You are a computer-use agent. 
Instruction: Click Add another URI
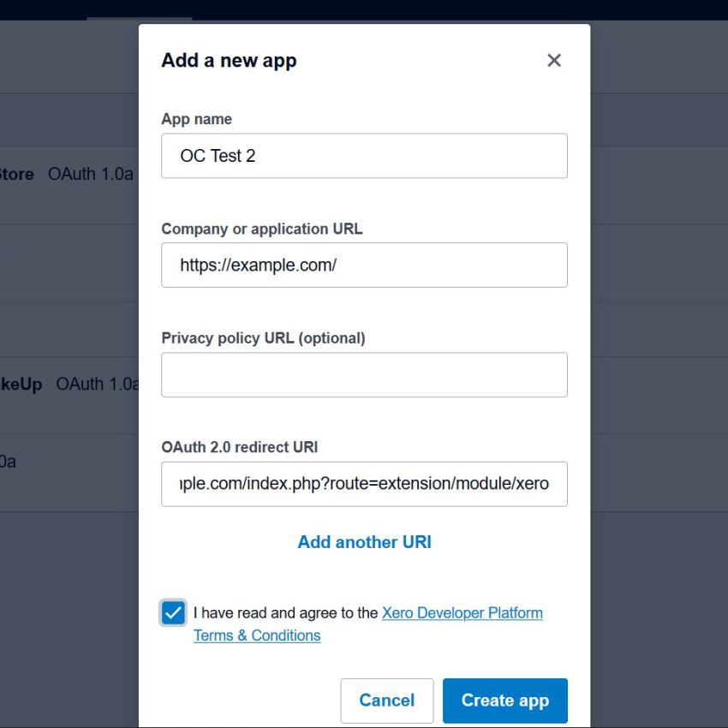364,542
